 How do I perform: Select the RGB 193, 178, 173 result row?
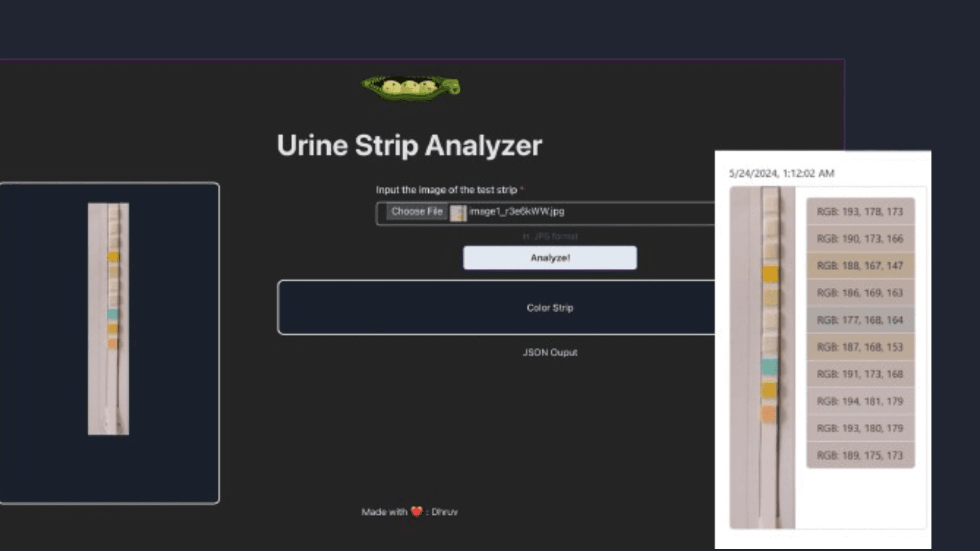pos(860,211)
